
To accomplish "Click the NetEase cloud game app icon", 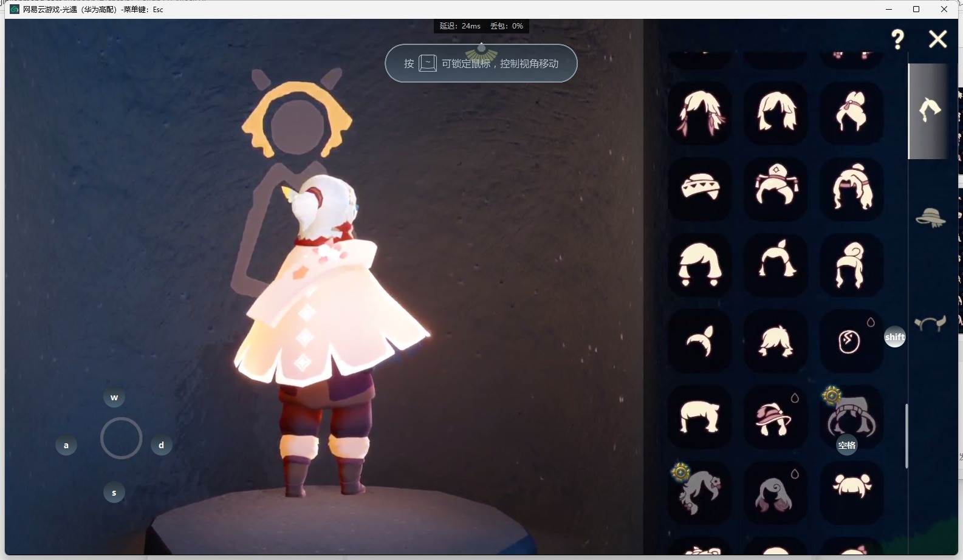I will pyautogui.click(x=14, y=9).
